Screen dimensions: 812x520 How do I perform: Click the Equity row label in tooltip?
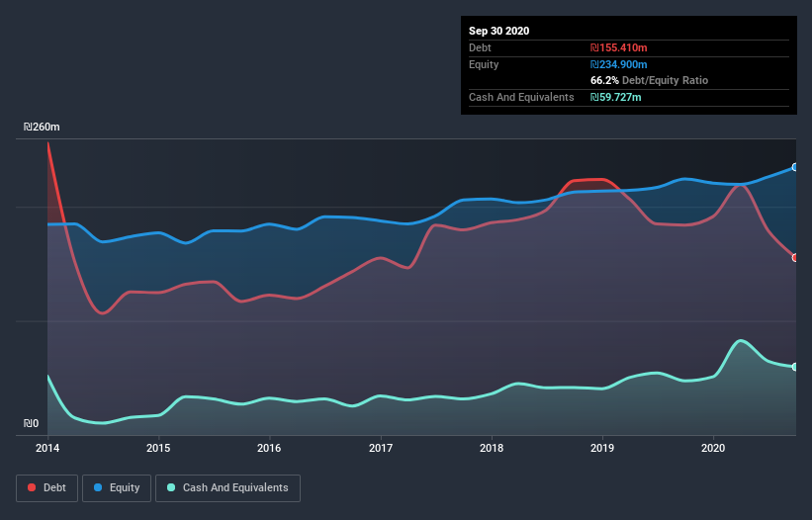tap(484, 64)
